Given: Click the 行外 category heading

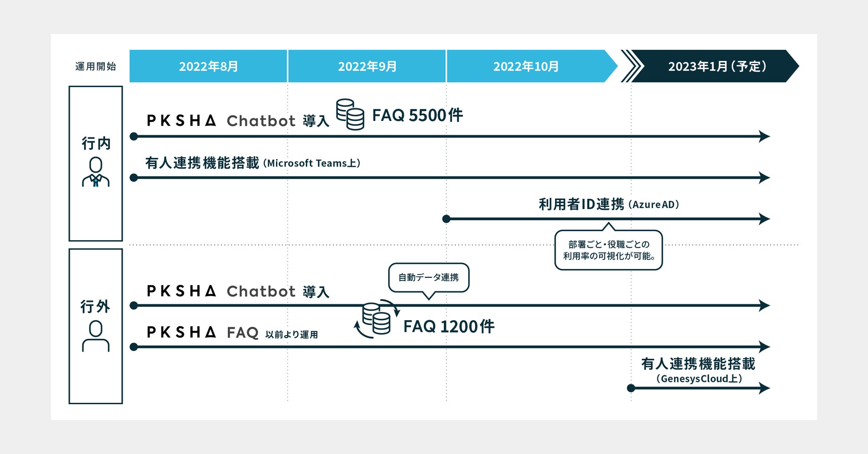Looking at the screenshot, I should 95,306.
